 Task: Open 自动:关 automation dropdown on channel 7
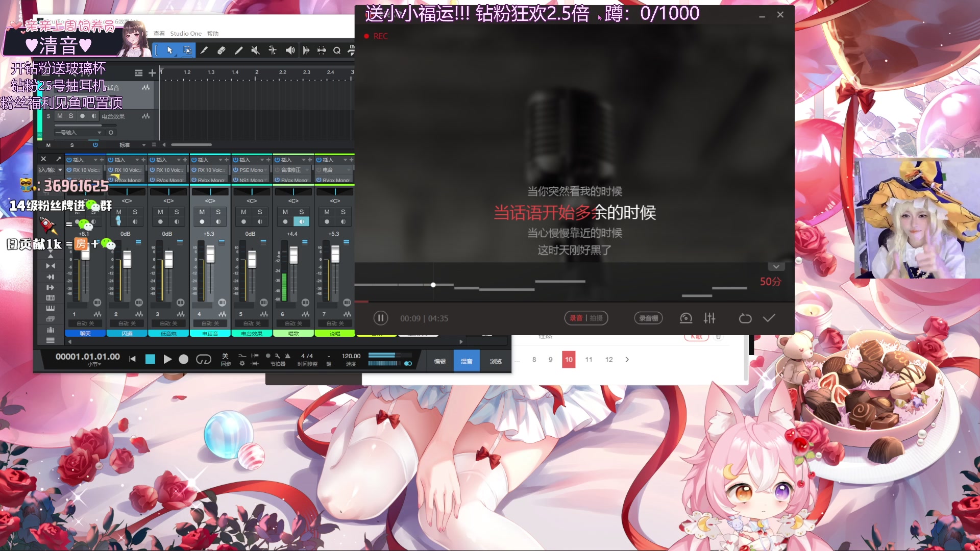(x=335, y=323)
